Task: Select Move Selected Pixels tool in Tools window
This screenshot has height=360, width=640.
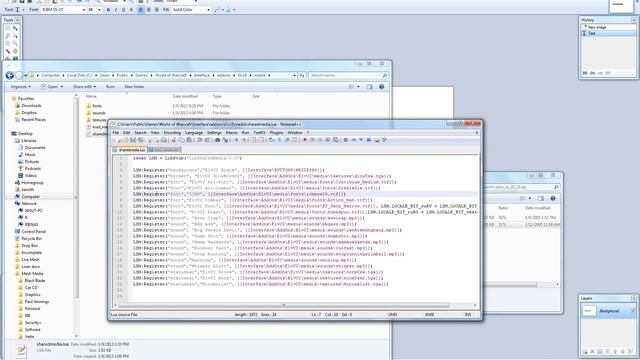Action: (15, 29)
